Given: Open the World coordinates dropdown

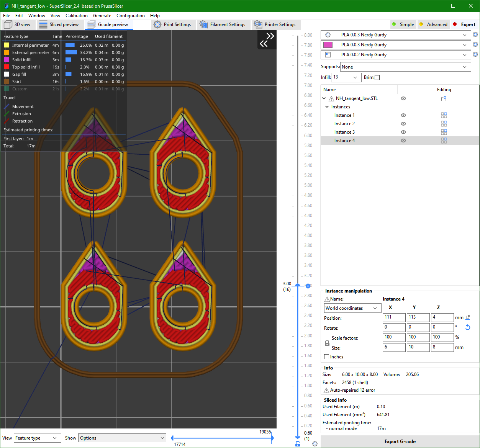Looking at the screenshot, I should click(x=352, y=308).
